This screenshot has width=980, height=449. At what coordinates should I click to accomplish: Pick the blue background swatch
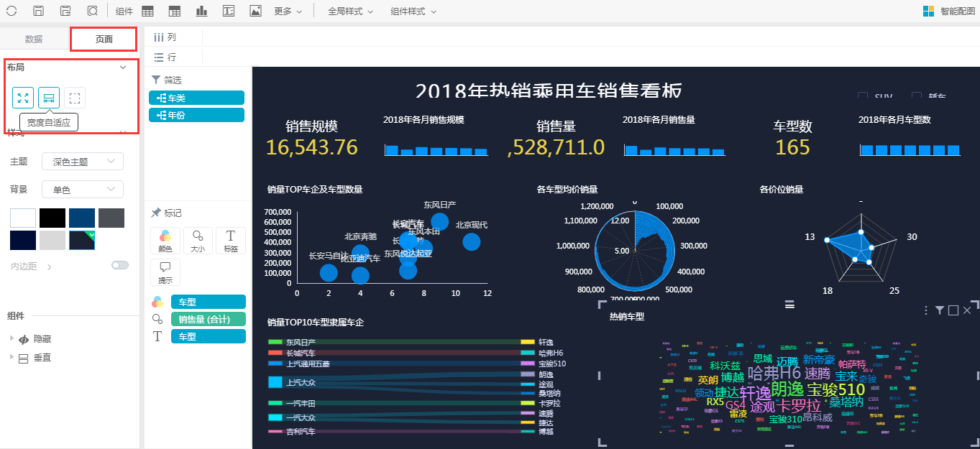click(x=82, y=218)
